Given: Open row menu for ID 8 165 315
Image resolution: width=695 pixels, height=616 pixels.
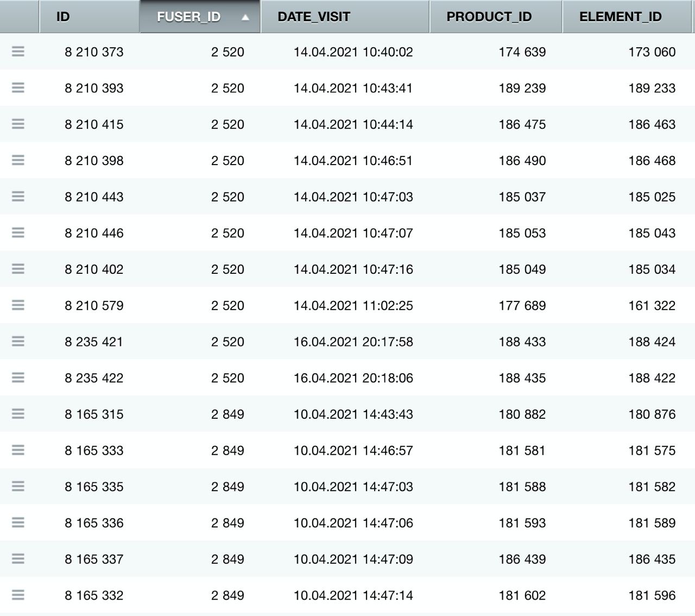Looking at the screenshot, I should 18,414.
